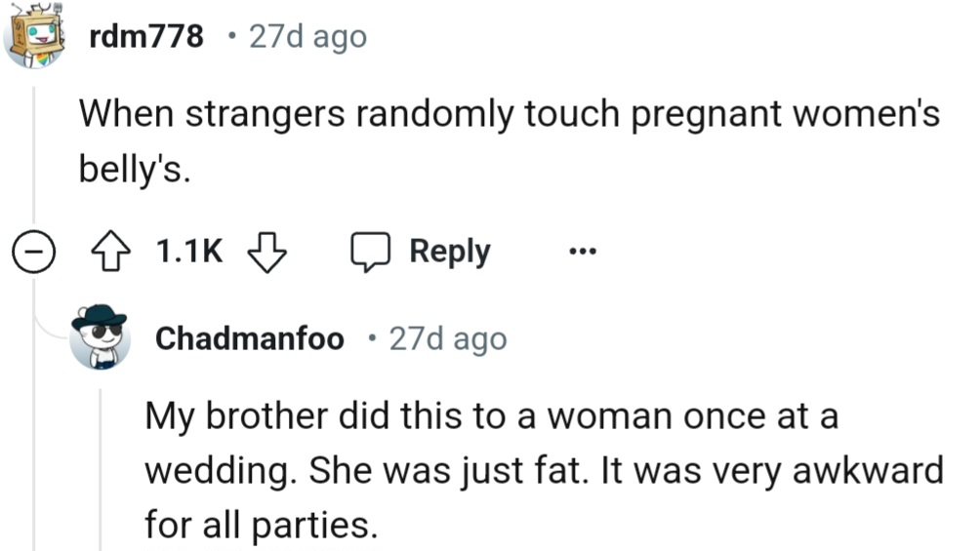
Task: Downvote rdm778's comment
Action: point(265,253)
